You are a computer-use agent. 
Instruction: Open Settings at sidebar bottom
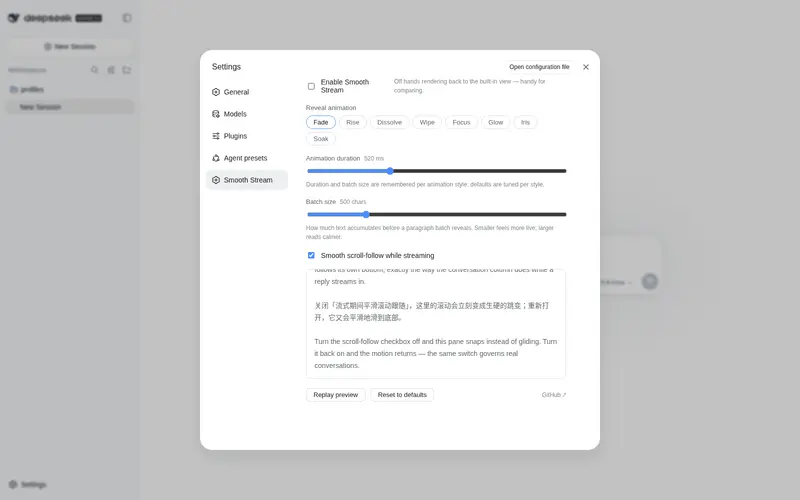click(x=28, y=484)
